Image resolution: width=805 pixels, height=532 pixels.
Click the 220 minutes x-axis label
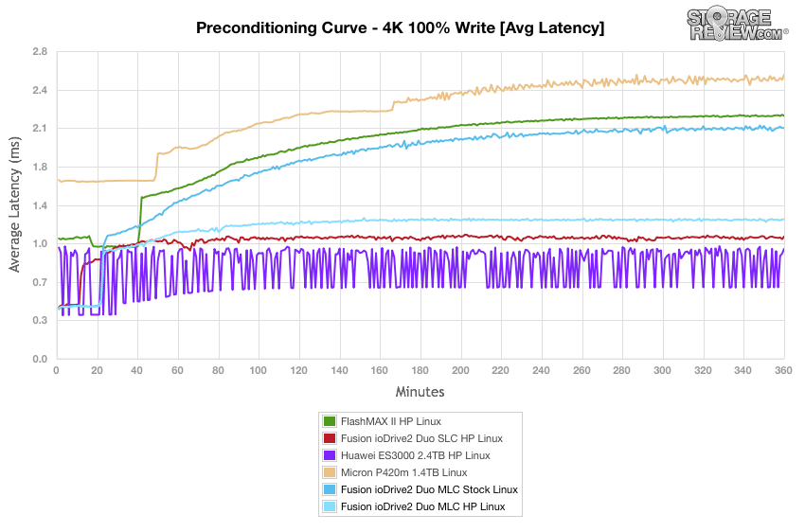[x=501, y=370]
